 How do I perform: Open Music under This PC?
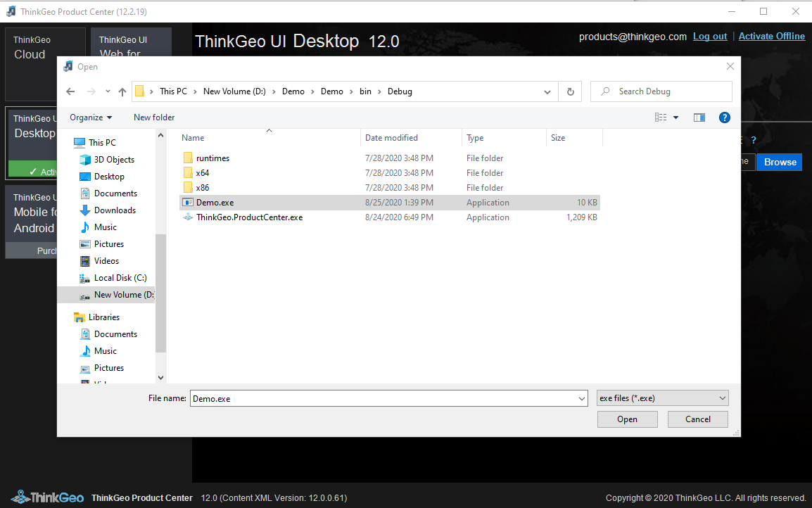(x=99, y=227)
